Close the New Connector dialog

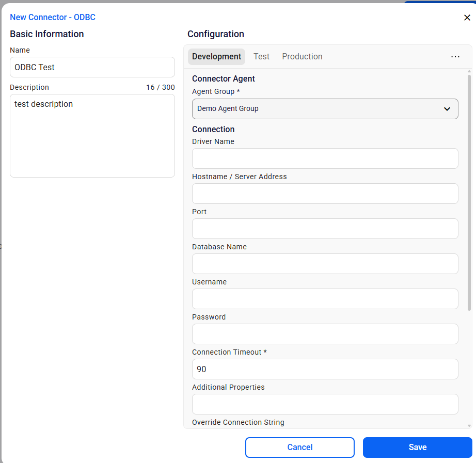coord(467,18)
